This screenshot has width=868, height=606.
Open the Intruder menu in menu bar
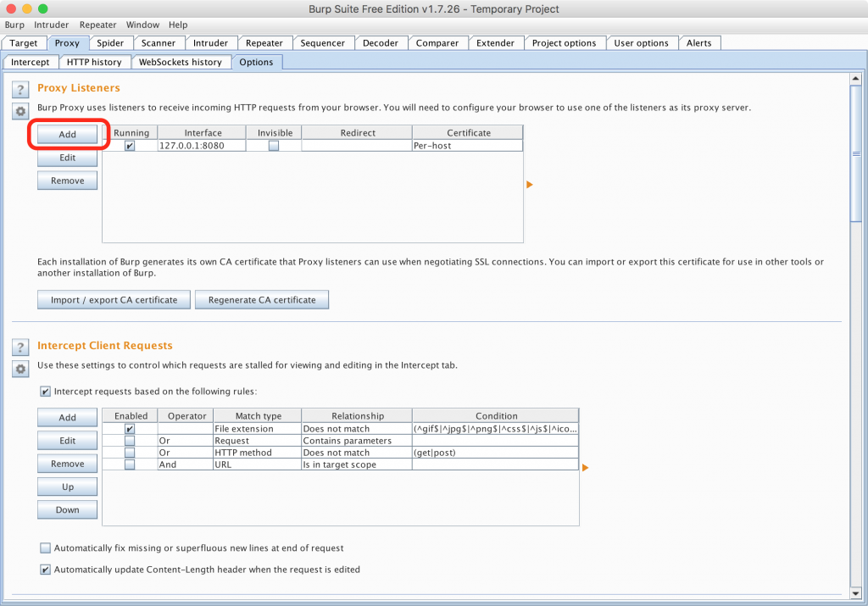tap(52, 25)
